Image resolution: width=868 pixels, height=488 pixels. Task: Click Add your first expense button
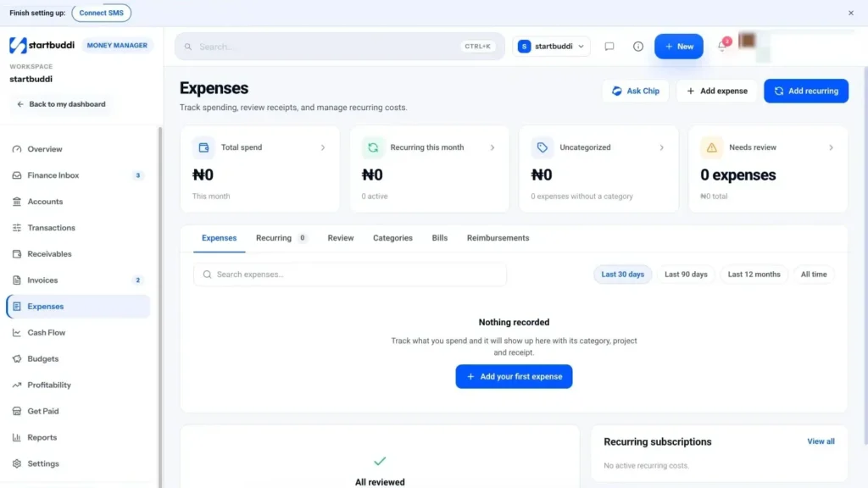[514, 377]
